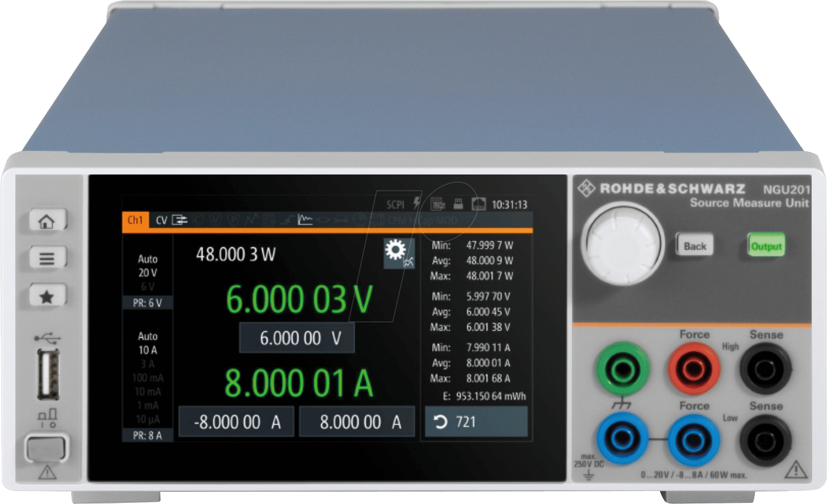The height and width of the screenshot is (504, 827).
Task: Open the logging graph icon in channel bar
Action: tap(305, 221)
